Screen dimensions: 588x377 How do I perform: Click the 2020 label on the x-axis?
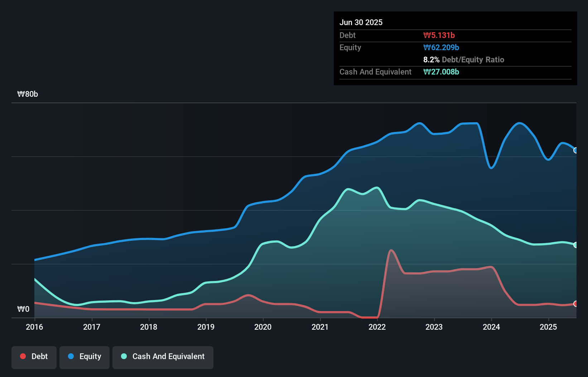(263, 327)
